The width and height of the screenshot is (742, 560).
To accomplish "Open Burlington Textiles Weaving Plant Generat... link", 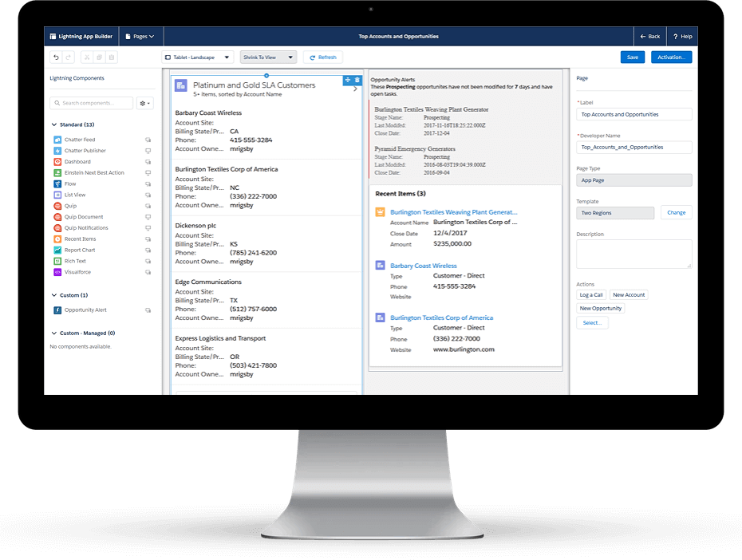I will tap(453, 212).
